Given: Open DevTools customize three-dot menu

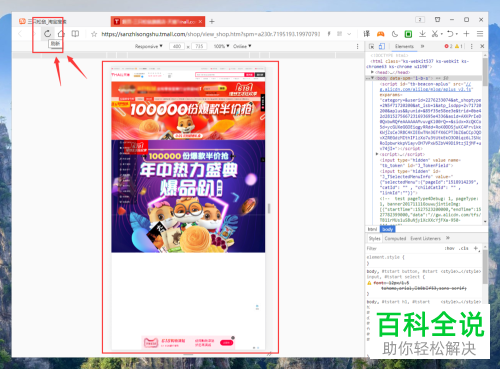Looking at the screenshot, I should pos(471,46).
